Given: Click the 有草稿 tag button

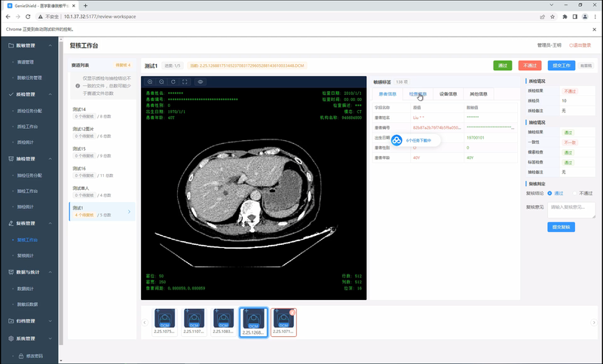Looking at the screenshot, I should [586, 66].
